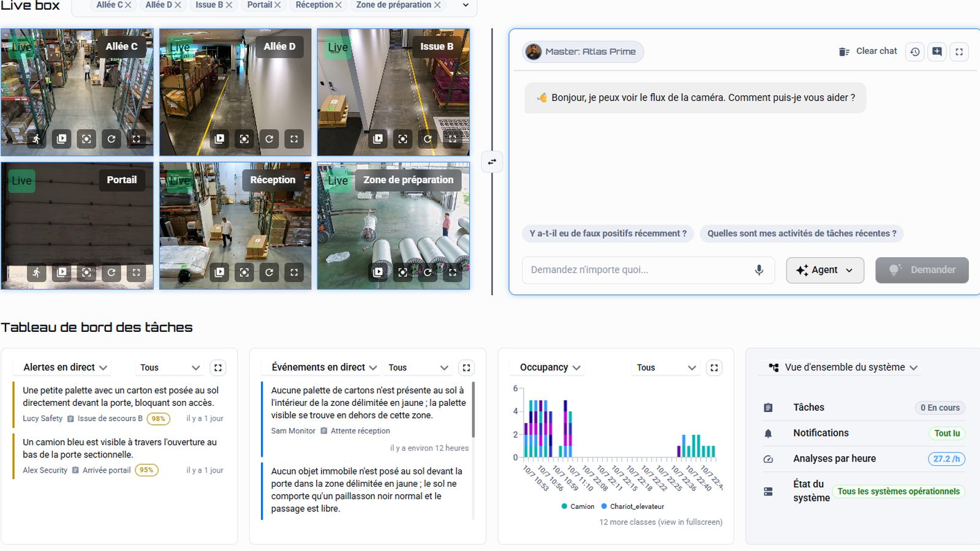Open the Événements en direct dropdown
The width and height of the screenshot is (980, 551).
tap(324, 367)
